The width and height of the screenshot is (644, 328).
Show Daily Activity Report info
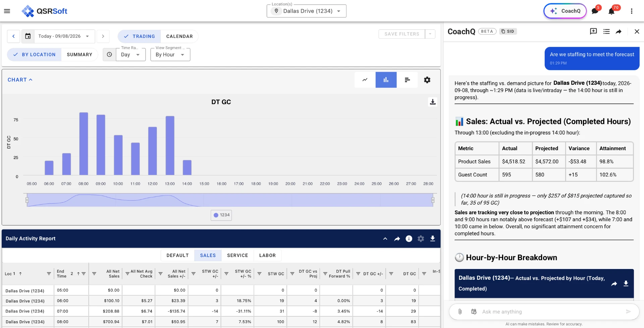[409, 239]
